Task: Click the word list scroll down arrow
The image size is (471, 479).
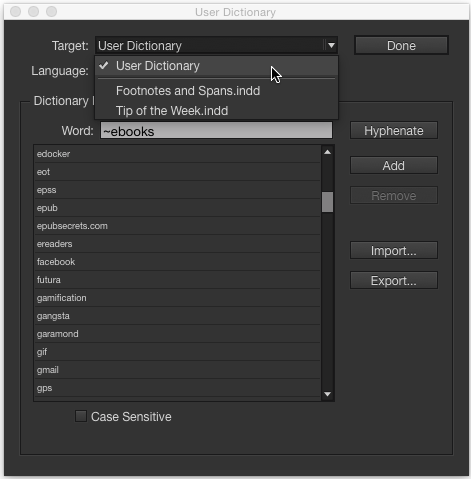Action: pyautogui.click(x=327, y=394)
